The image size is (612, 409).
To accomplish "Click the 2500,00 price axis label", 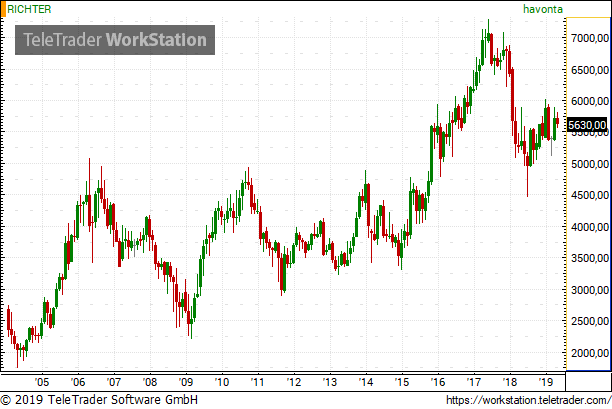I will [x=590, y=321].
